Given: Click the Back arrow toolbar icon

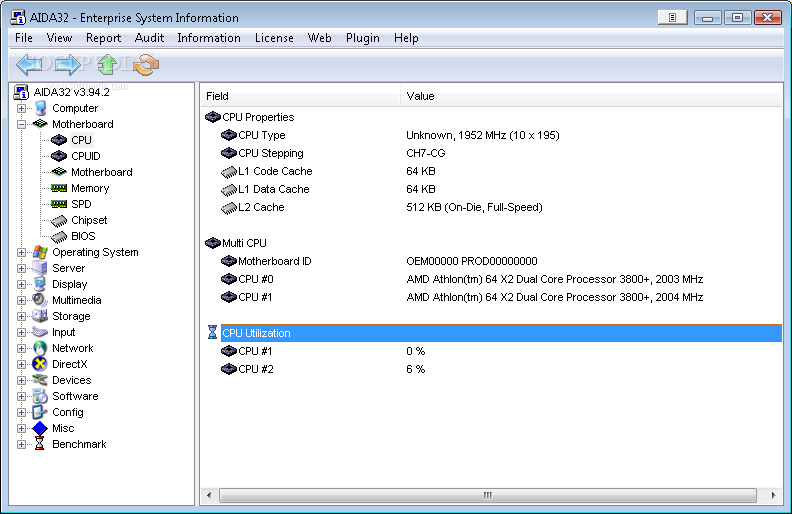Looking at the screenshot, I should (29, 64).
